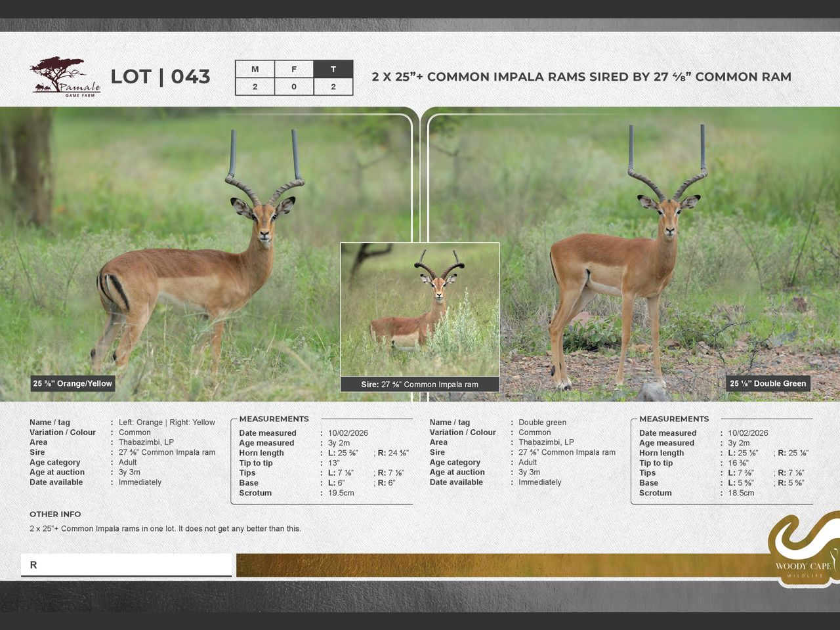Click the lot title about impala rams
This screenshot has width=840, height=630.
pos(581,77)
